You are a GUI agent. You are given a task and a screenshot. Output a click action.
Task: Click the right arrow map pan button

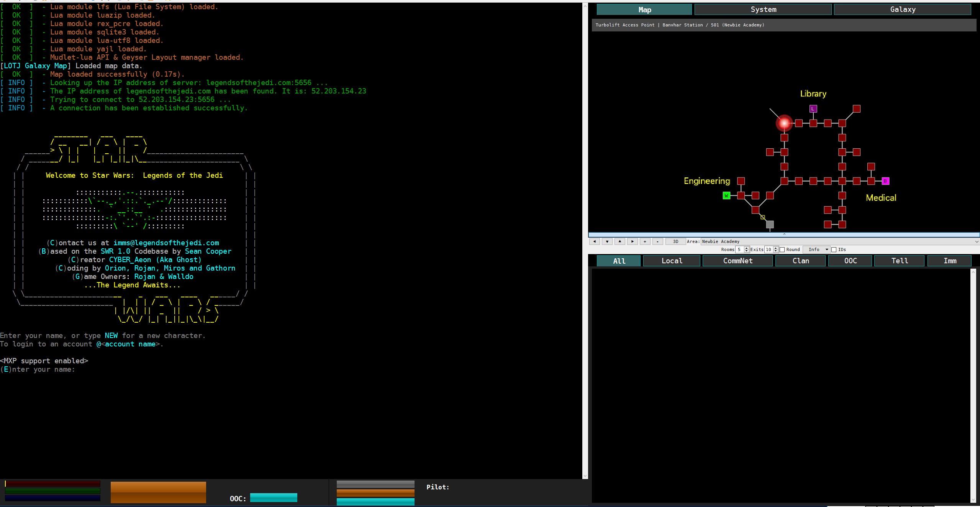[x=632, y=241]
